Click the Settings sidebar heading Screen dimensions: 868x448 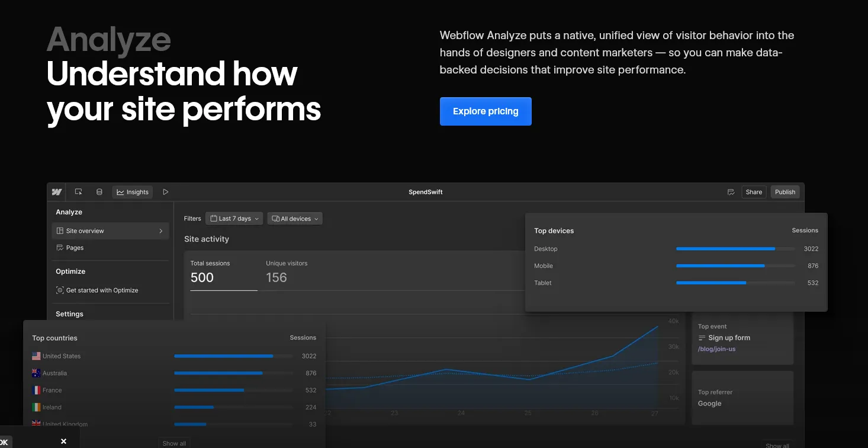coord(69,314)
